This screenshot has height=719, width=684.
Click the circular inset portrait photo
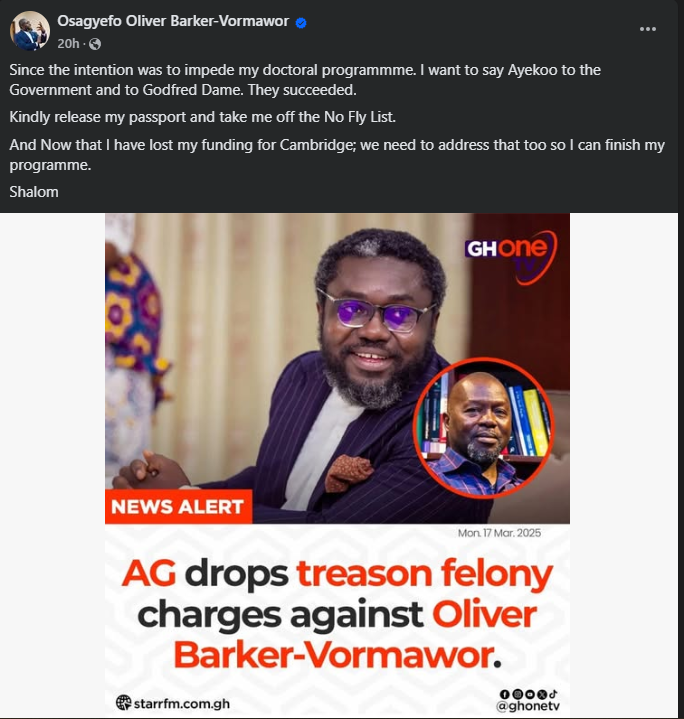(483, 427)
